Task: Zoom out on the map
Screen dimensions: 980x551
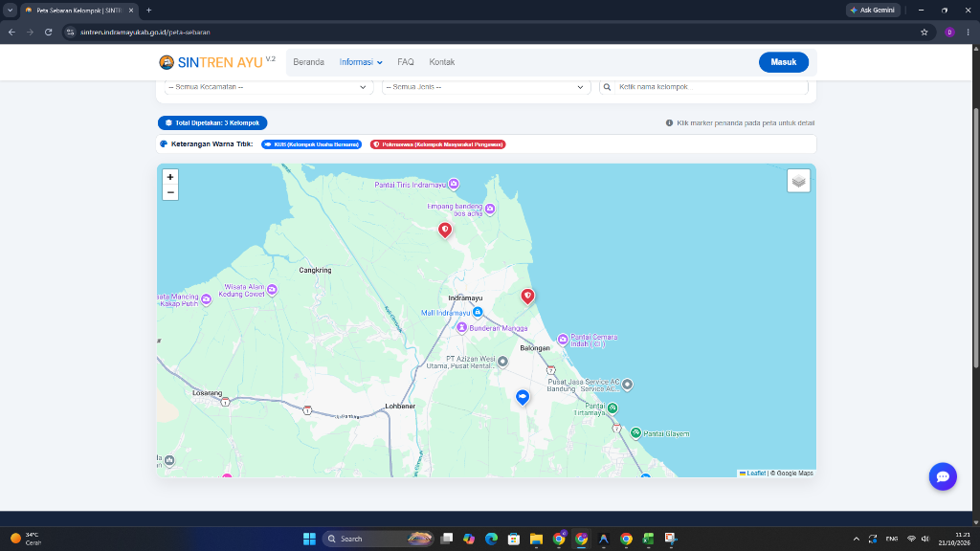Action: 170,192
